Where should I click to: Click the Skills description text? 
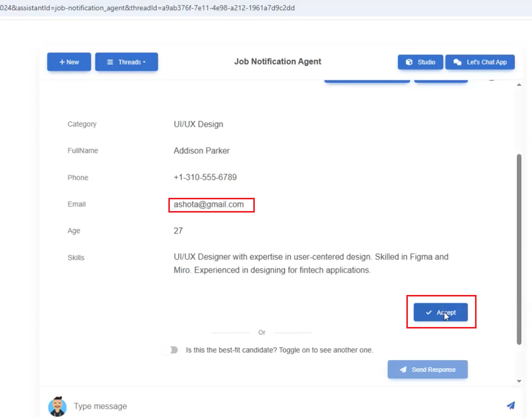coord(311,263)
